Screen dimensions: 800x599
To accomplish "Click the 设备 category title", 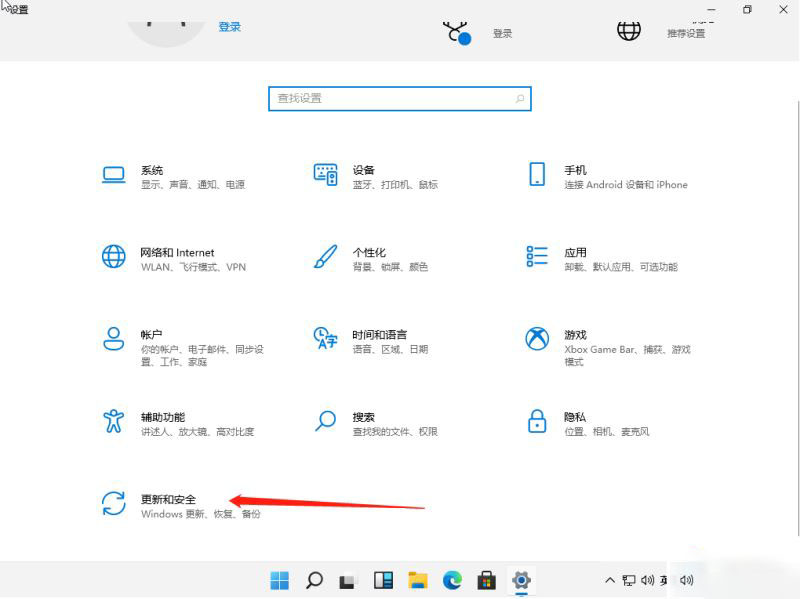I will click(x=363, y=170).
